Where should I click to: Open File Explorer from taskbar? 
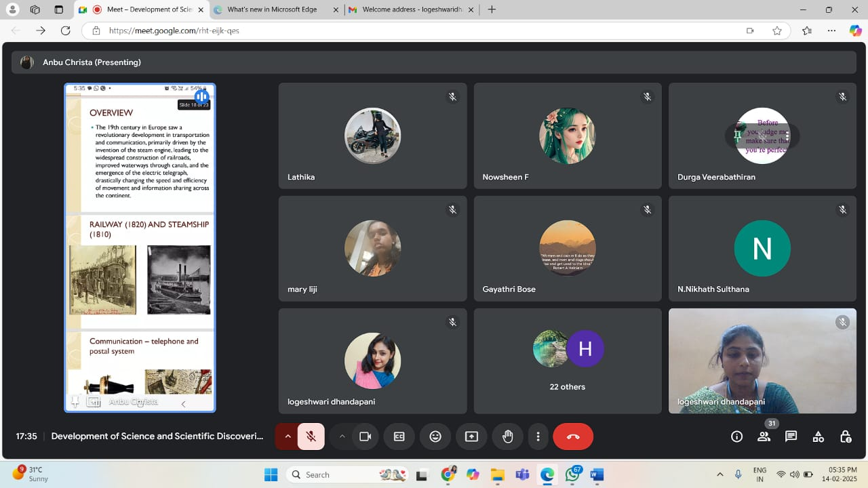[498, 474]
